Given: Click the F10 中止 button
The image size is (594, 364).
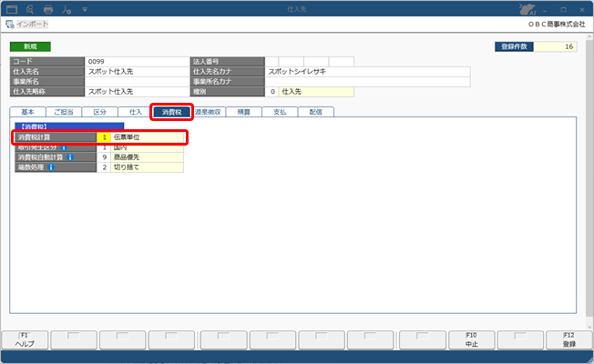Looking at the screenshot, I should [471, 339].
